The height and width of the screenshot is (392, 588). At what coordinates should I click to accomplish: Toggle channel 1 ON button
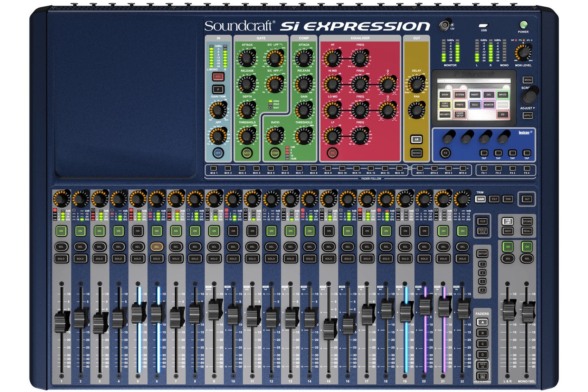coord(61,231)
